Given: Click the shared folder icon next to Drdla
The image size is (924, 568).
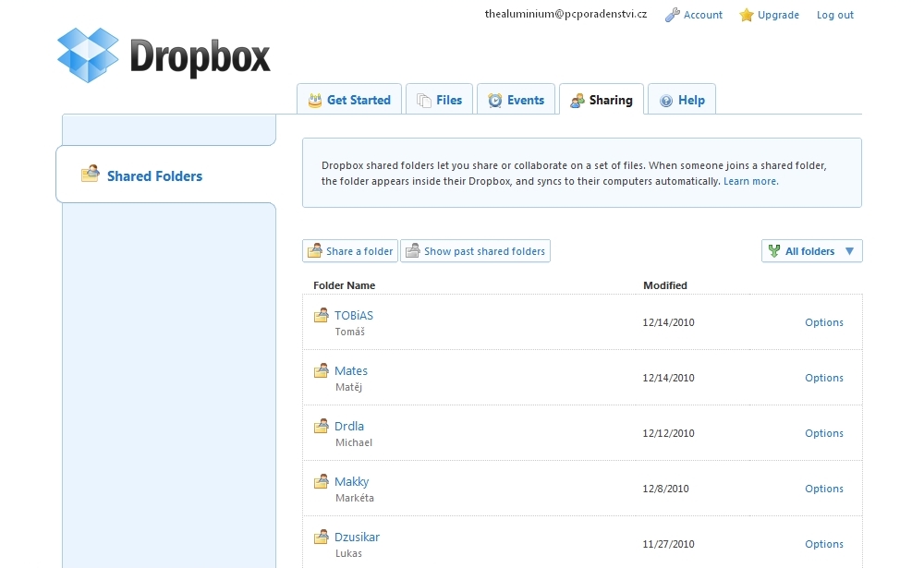Looking at the screenshot, I should pos(322,426).
